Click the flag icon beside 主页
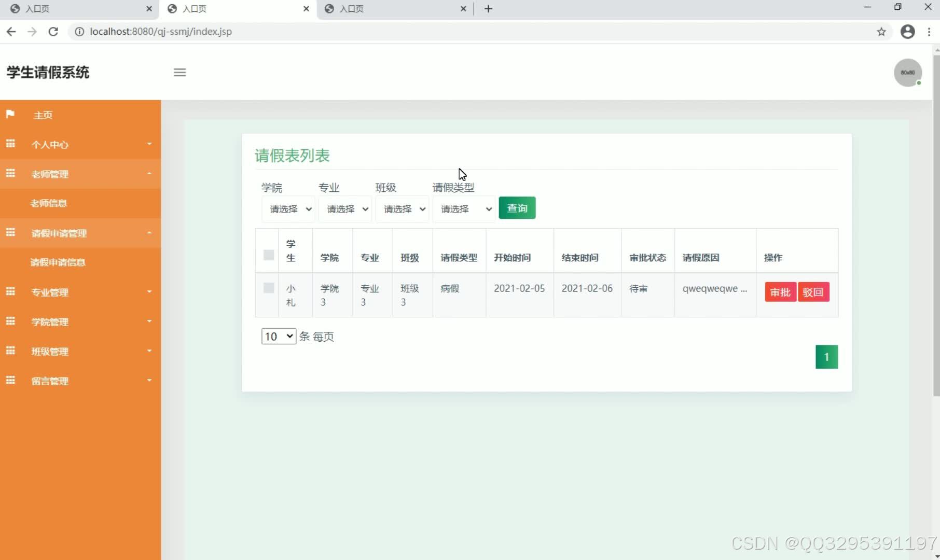This screenshot has height=560, width=940. [10, 114]
